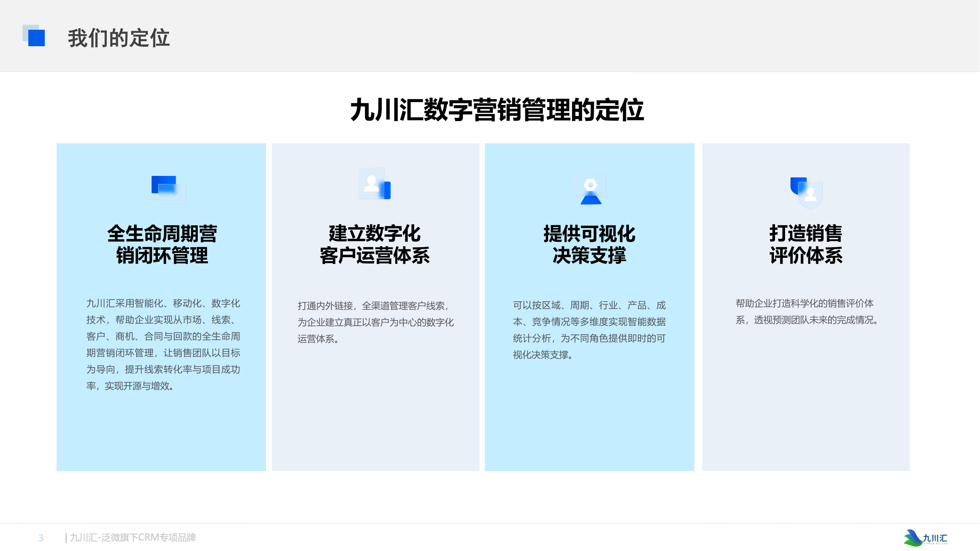This screenshot has width=980, height=551.
Task: Select the slide title 我们的定位
Action: point(119,38)
